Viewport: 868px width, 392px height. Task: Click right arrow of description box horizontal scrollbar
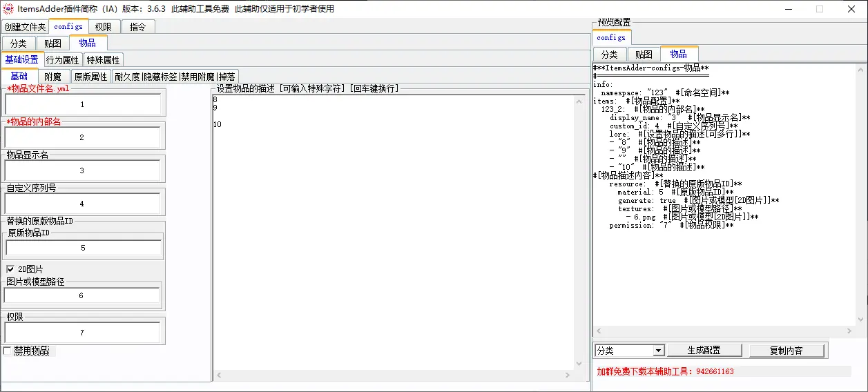568,375
